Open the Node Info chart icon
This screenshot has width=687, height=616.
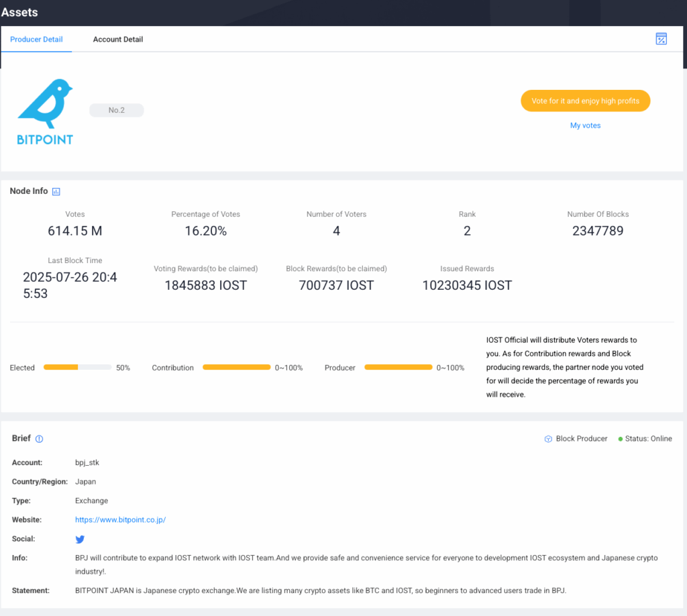click(56, 191)
